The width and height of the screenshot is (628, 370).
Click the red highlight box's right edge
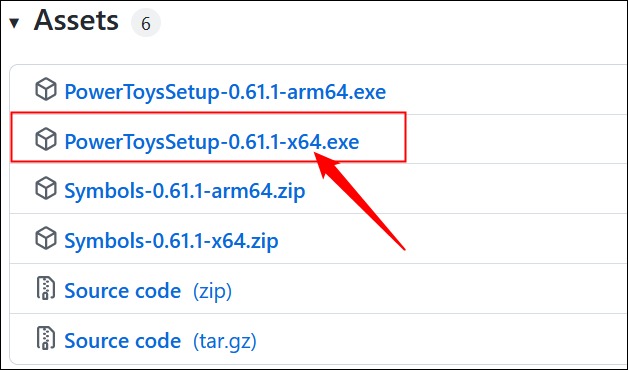click(406, 137)
